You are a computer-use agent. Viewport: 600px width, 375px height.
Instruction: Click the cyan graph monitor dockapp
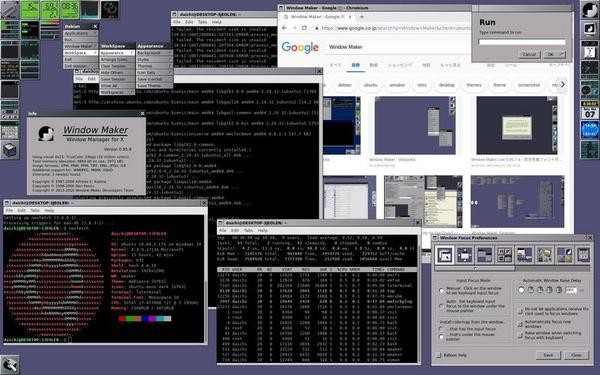pyautogui.click(x=90, y=10)
